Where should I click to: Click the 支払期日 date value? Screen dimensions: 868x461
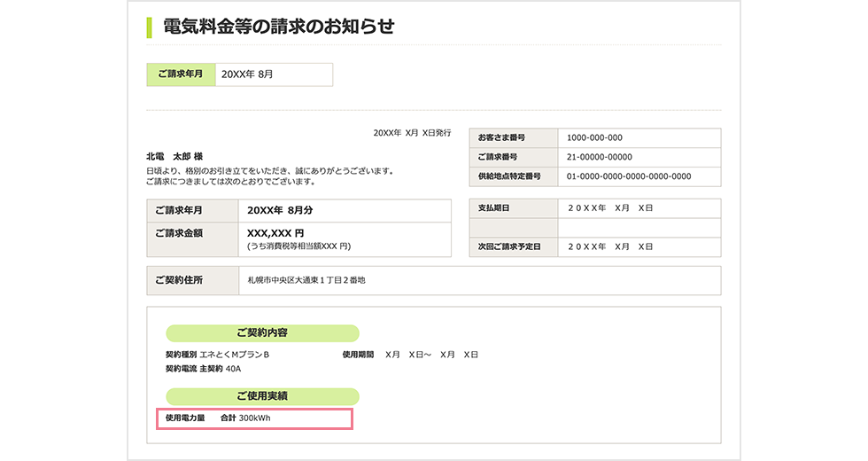tap(610, 207)
